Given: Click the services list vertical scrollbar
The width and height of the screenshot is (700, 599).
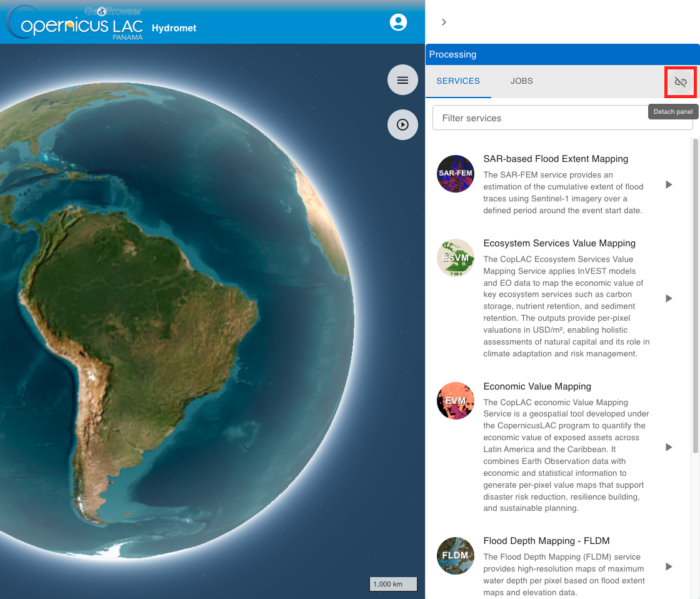Looking at the screenshot, I should [x=695, y=294].
